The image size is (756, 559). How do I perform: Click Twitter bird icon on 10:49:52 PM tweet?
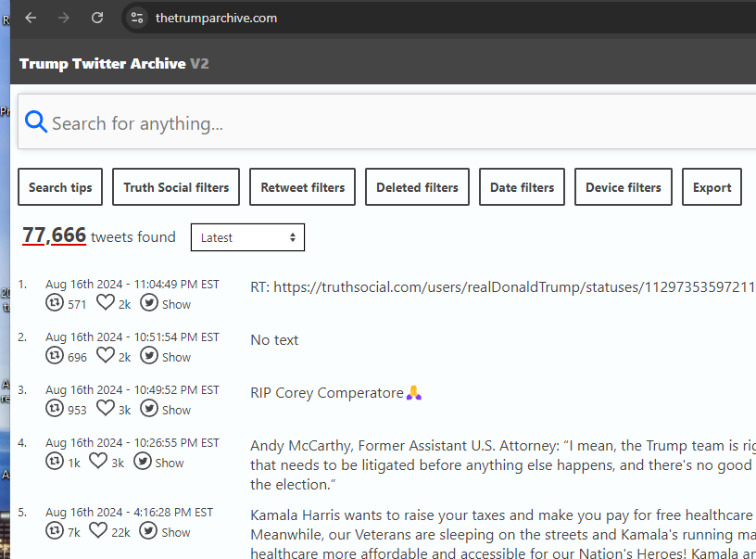point(149,409)
